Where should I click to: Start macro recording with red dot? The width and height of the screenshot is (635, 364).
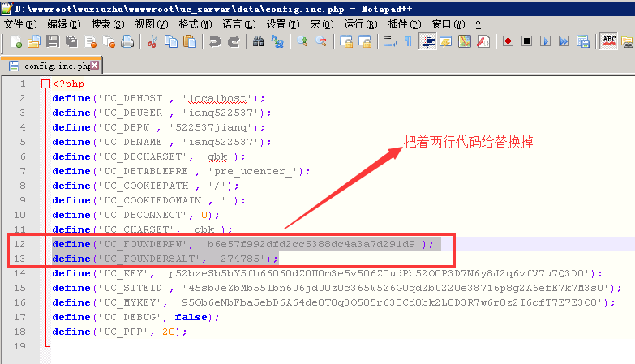tap(508, 41)
